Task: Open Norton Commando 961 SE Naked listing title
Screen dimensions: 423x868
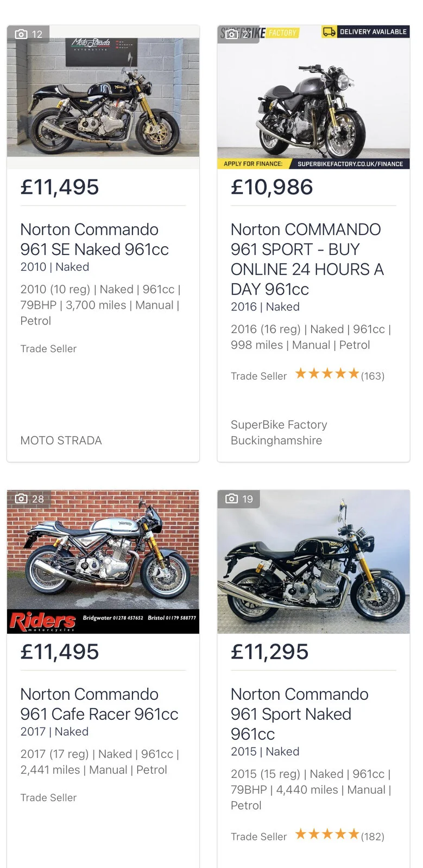Action: coord(94,239)
